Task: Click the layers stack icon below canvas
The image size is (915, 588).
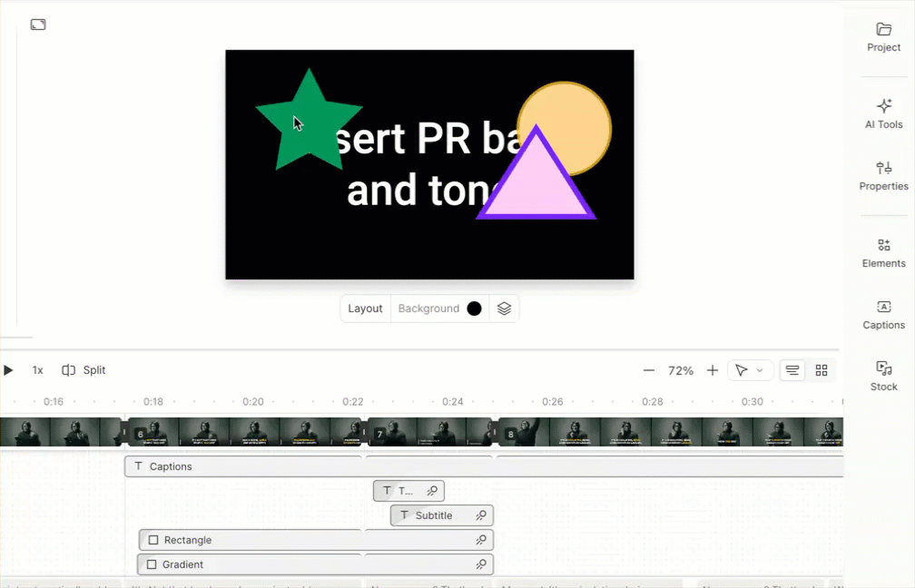Action: (x=504, y=309)
